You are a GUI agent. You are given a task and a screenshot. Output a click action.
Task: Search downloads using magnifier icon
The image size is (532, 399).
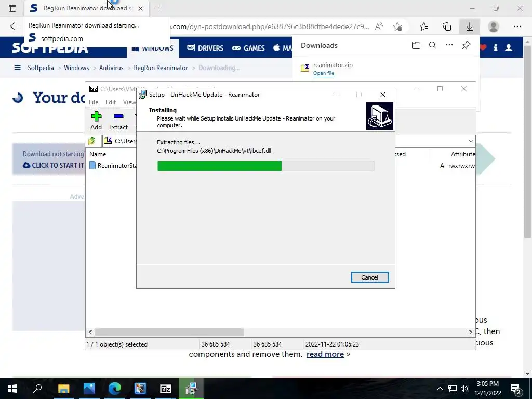pyautogui.click(x=433, y=45)
